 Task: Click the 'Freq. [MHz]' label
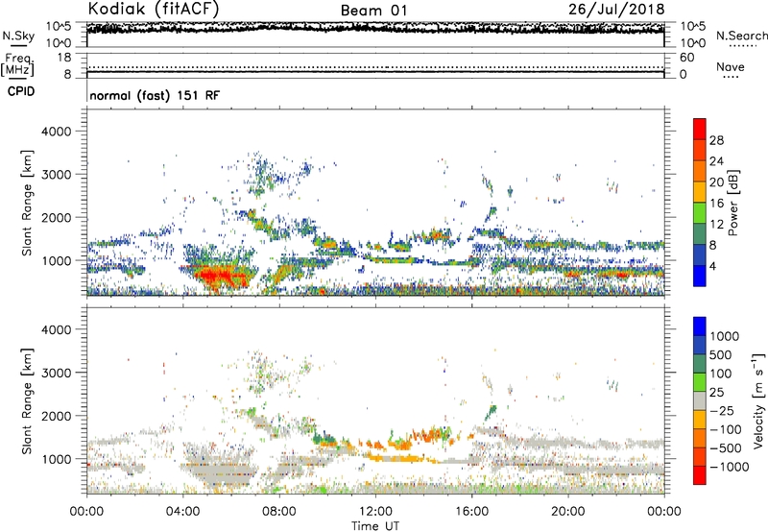coord(17,64)
